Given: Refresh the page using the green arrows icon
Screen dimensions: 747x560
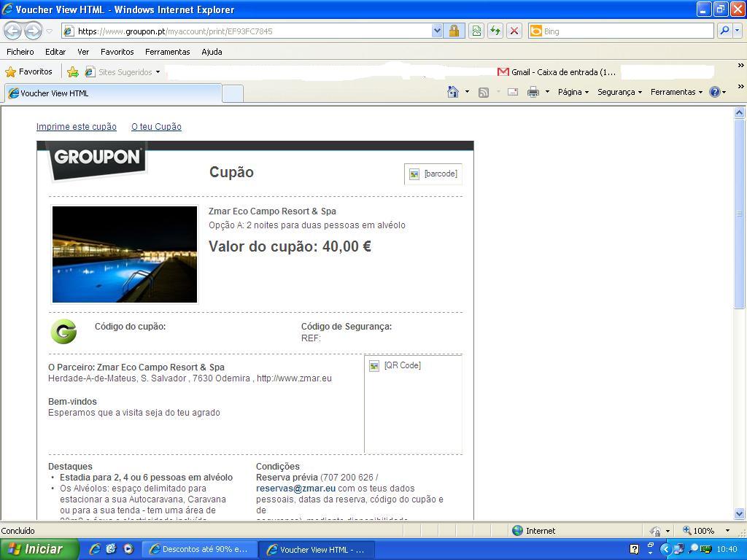Looking at the screenshot, I should [495, 31].
